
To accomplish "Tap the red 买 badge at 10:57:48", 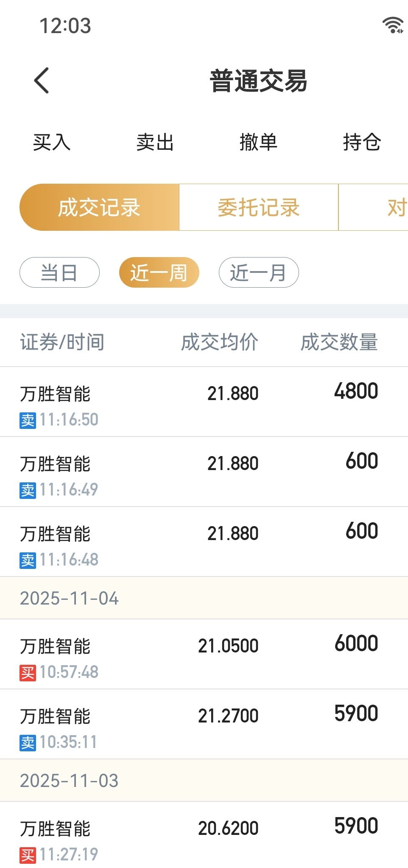I will 28,672.
